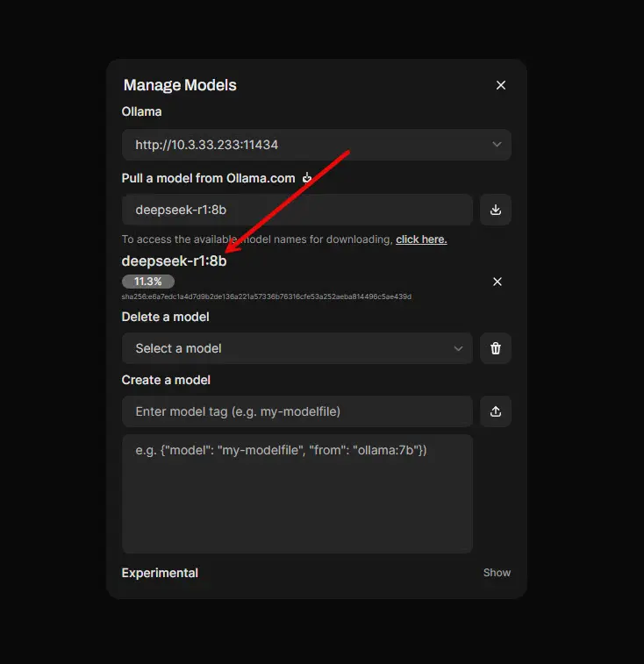Click the Experimental section label
Screen dimensions: 644x664
pos(160,573)
